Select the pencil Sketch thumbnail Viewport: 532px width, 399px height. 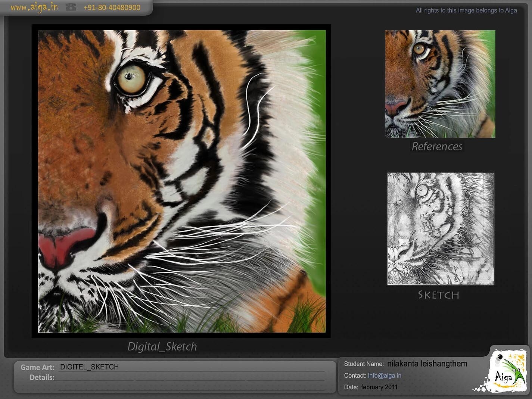(x=441, y=229)
